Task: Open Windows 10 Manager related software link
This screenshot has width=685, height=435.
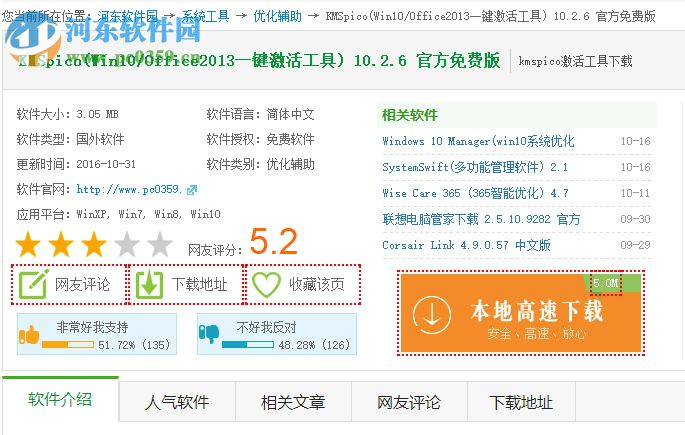Action: click(x=478, y=141)
